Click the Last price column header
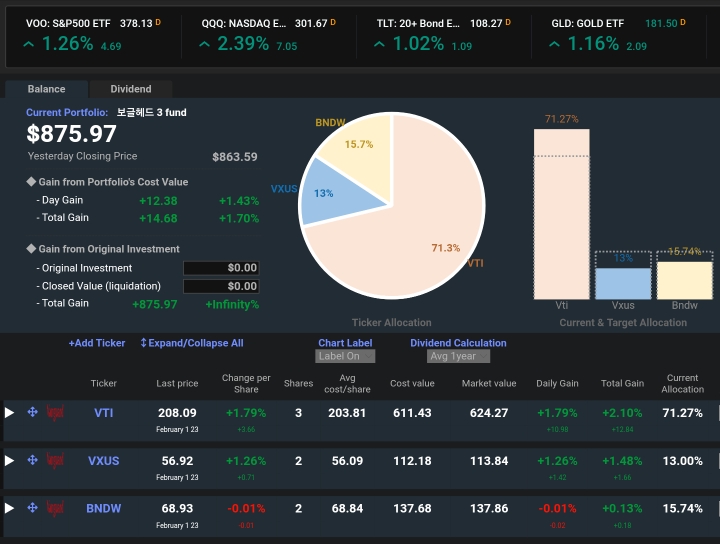720x544 pixels. click(177, 383)
